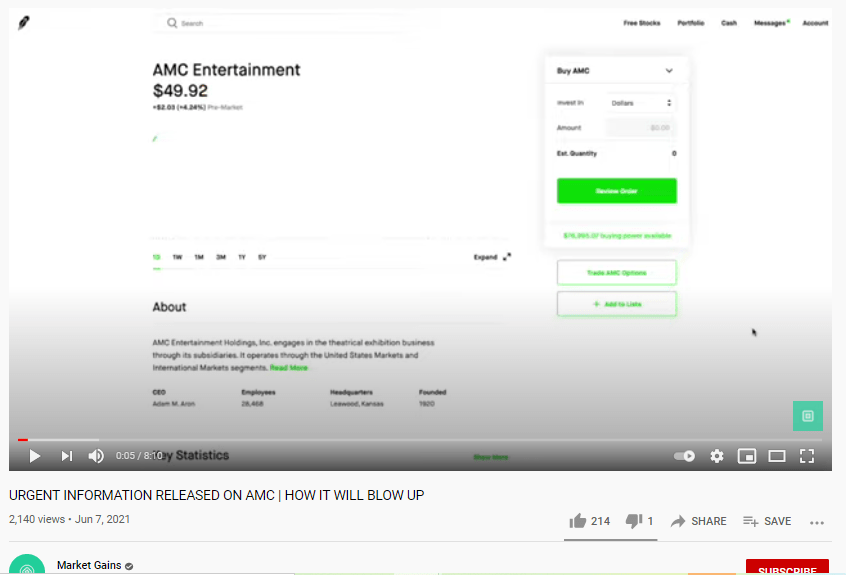Screen dimensions: 846x575
Task: Toggle the autoplay switch
Action: pos(685,456)
